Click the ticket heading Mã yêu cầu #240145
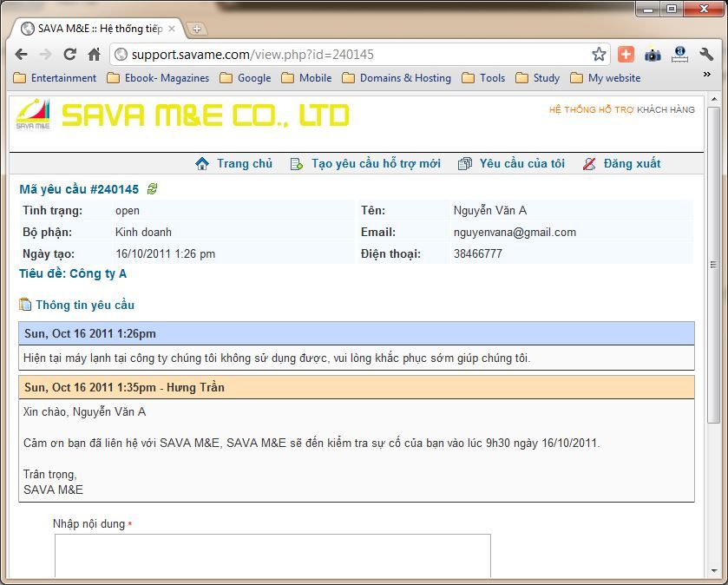The height and width of the screenshot is (585, 728). (79, 189)
